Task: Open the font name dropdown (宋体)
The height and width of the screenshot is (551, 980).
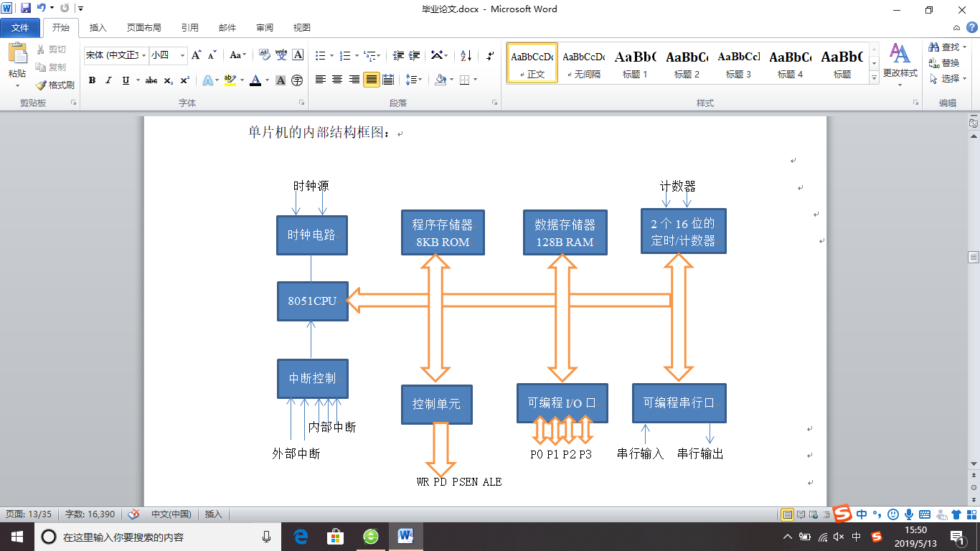Action: [x=144, y=55]
